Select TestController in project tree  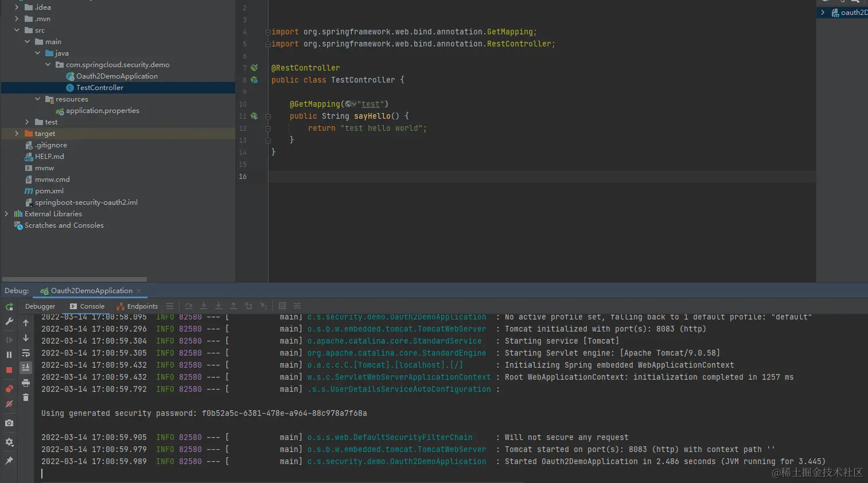point(100,88)
